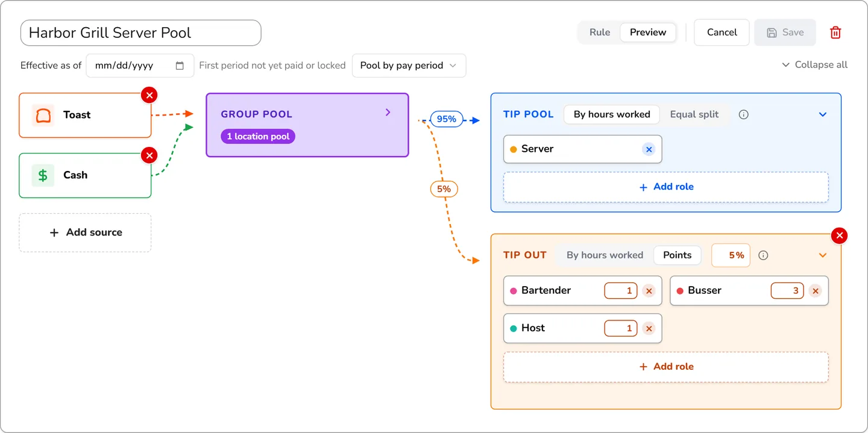Click the Host role teal dot
The height and width of the screenshot is (433, 868).
514,328
